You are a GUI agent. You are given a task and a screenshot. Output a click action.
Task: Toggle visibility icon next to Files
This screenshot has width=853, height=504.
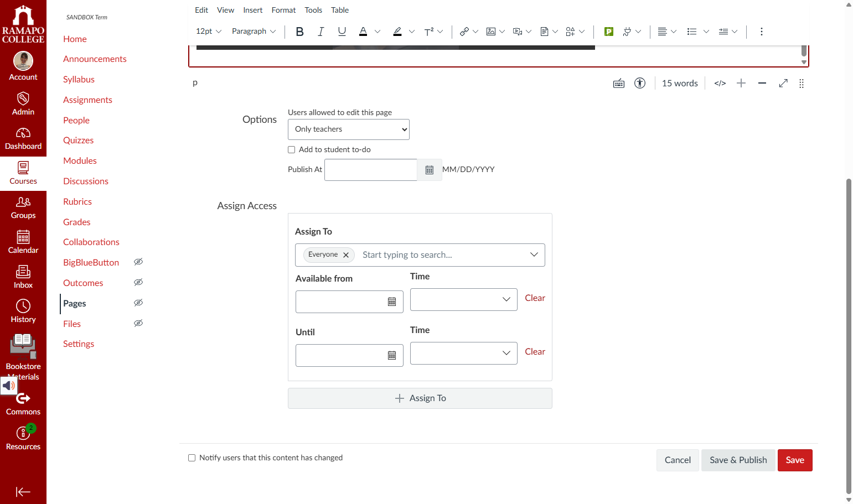coord(138,324)
